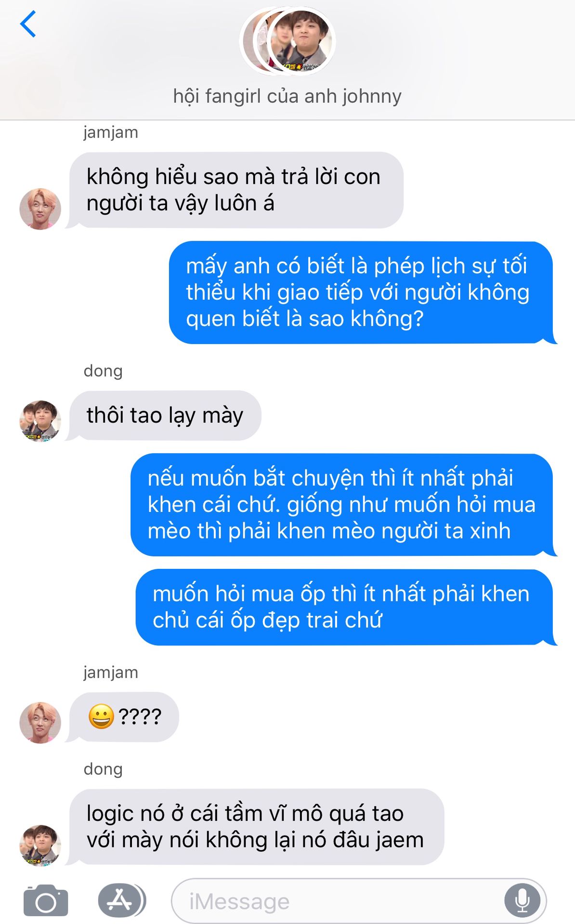Select blue bubble starting "mấy anh có biết"
Screen dimensions: 575x924
pyautogui.click(x=362, y=293)
